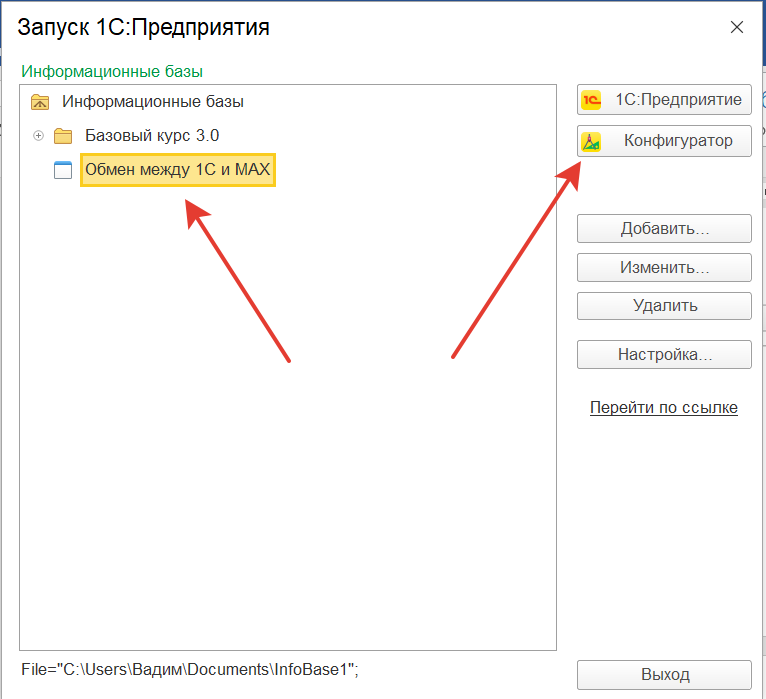
Task: Remove the selected infobase with Удалить
Action: click(664, 306)
